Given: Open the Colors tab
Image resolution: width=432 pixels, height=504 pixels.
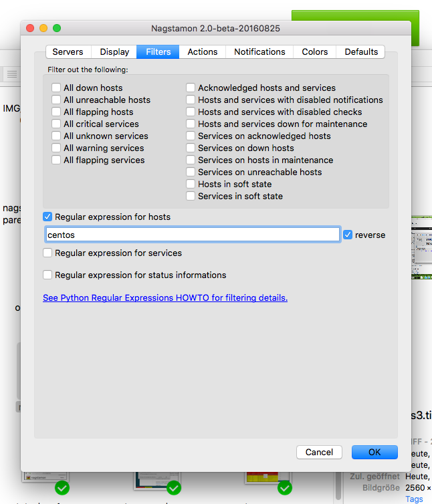Looking at the screenshot, I should pyautogui.click(x=314, y=51).
